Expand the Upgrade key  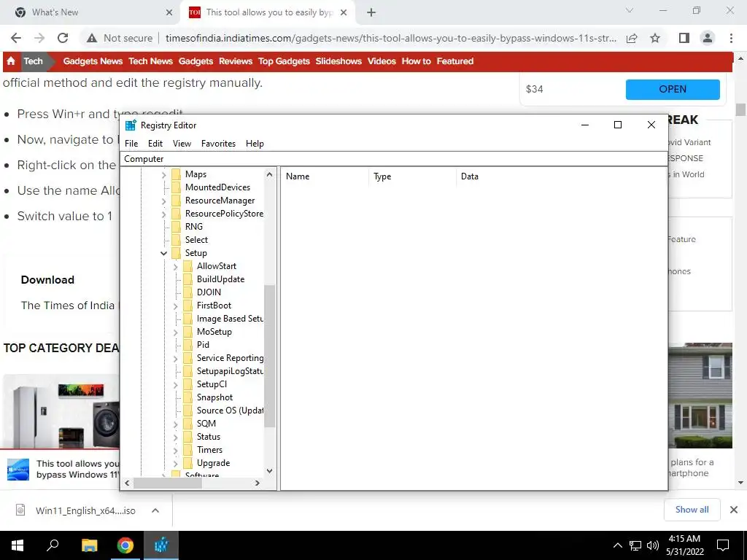(x=175, y=463)
